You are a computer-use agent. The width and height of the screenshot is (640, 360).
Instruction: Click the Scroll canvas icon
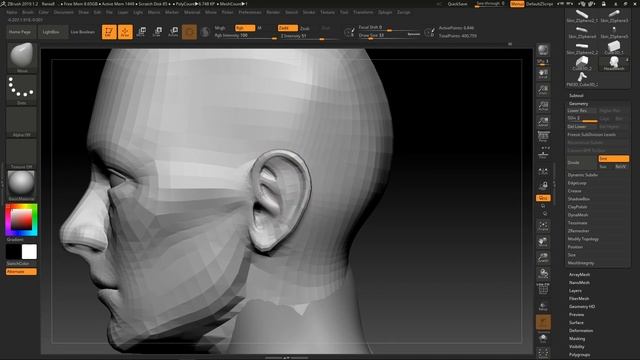click(543, 74)
